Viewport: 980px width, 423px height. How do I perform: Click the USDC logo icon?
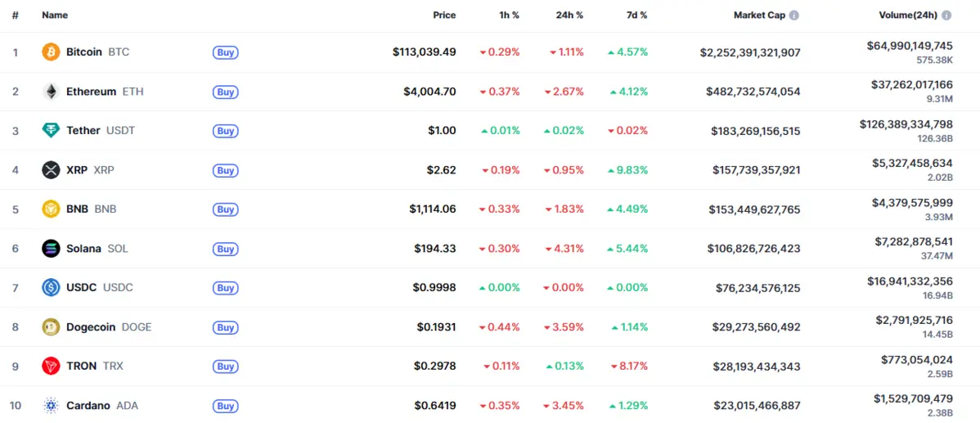[51, 288]
